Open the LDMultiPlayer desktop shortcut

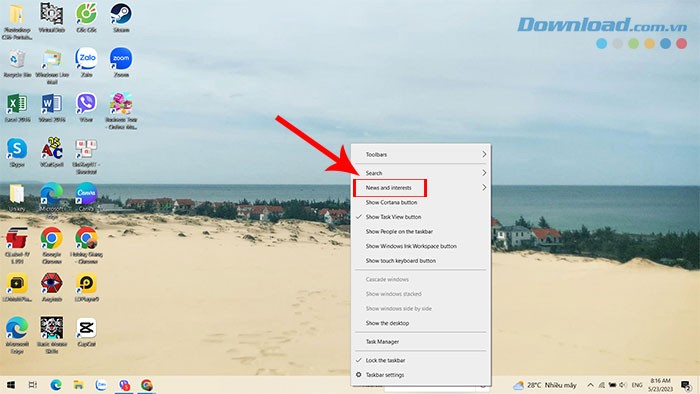pyautogui.click(x=17, y=287)
